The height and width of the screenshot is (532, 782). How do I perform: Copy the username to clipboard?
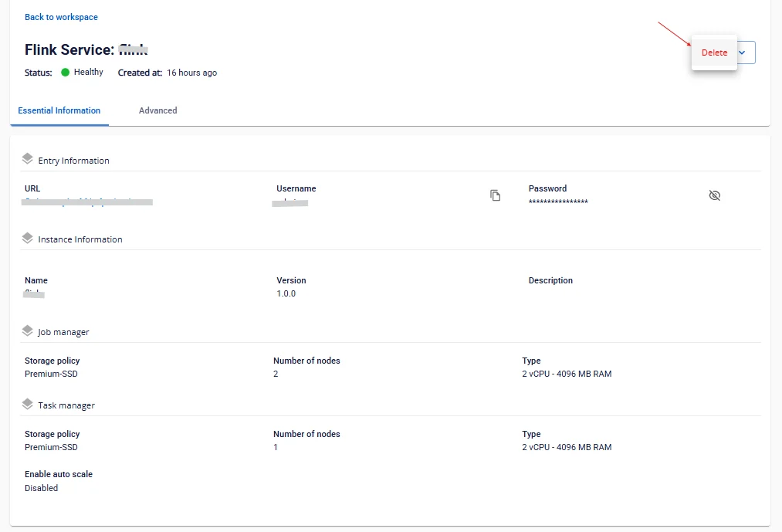495,195
